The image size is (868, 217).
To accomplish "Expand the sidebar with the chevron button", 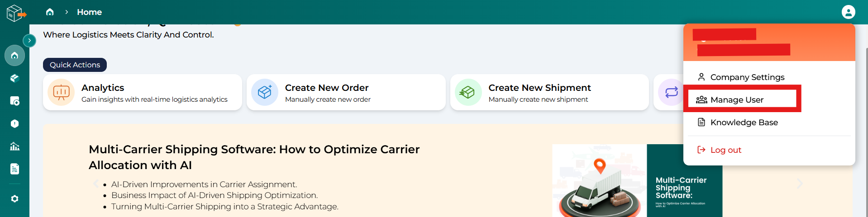I will click(x=29, y=41).
